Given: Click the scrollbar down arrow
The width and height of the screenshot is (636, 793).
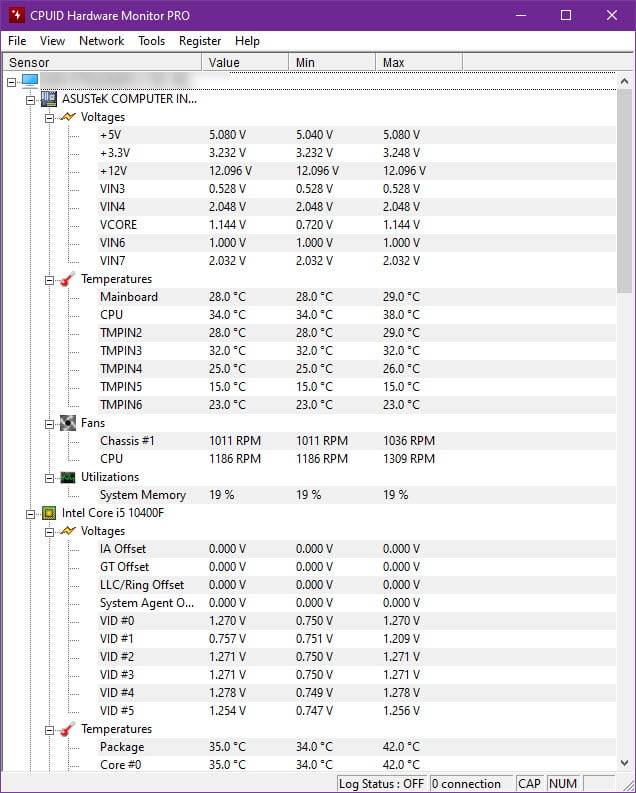Looking at the screenshot, I should (x=624, y=763).
